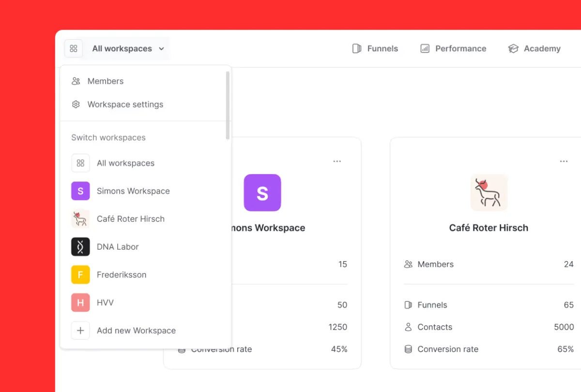This screenshot has width=581, height=392.
Task: Click Add new Workspace
Action: coord(143,331)
